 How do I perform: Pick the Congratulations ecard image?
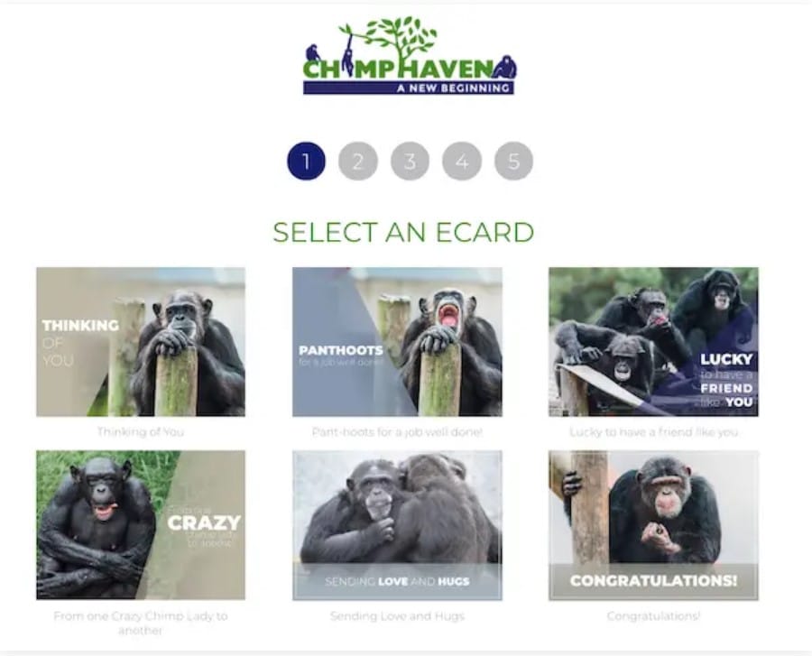pos(653,525)
